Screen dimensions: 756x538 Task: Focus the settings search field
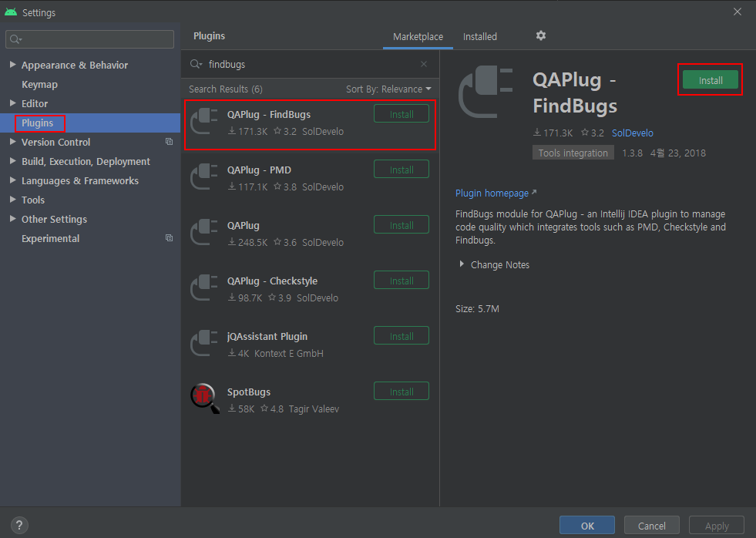coord(89,39)
